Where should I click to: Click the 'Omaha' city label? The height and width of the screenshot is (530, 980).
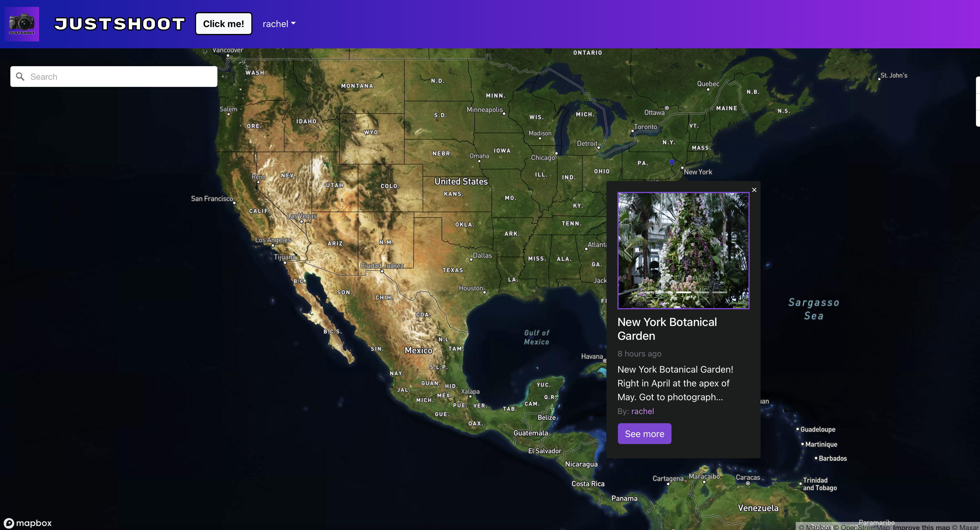click(479, 156)
